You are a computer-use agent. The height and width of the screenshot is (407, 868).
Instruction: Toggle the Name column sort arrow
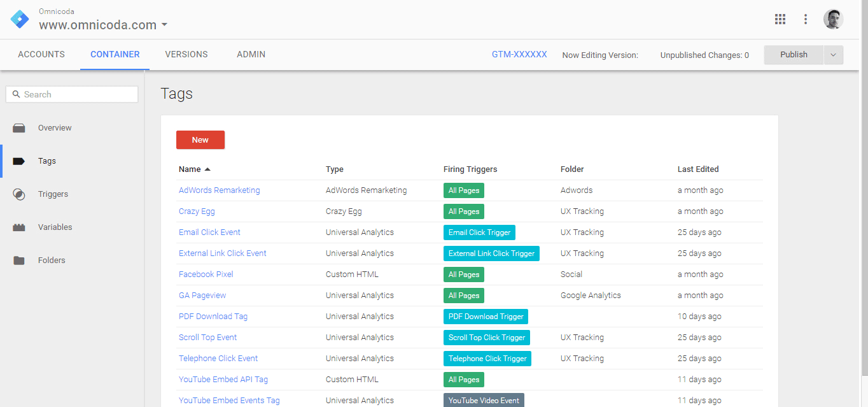(x=207, y=169)
